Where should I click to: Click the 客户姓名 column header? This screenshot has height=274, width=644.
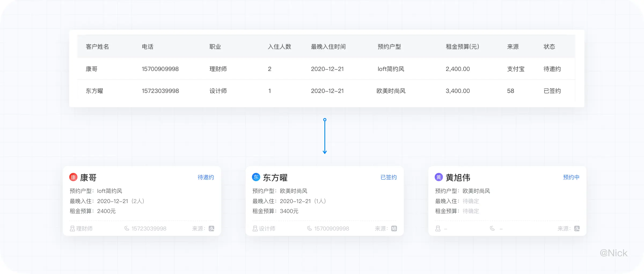pos(97,47)
